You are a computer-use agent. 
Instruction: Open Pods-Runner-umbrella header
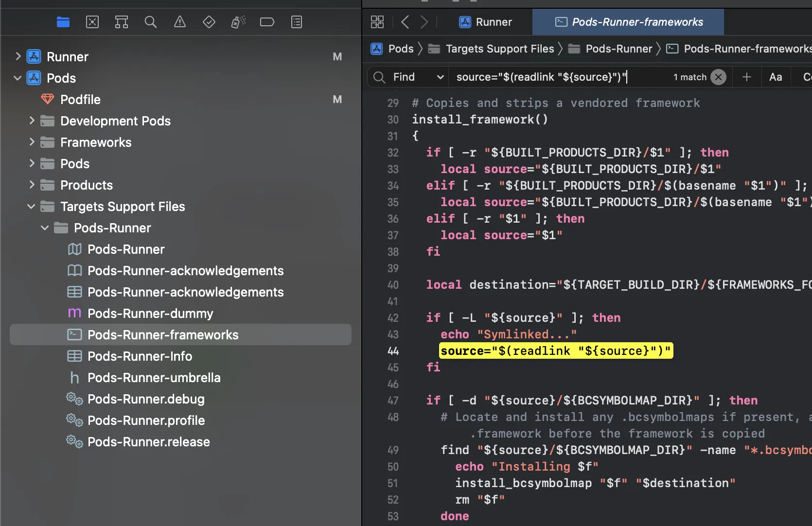click(180, 377)
